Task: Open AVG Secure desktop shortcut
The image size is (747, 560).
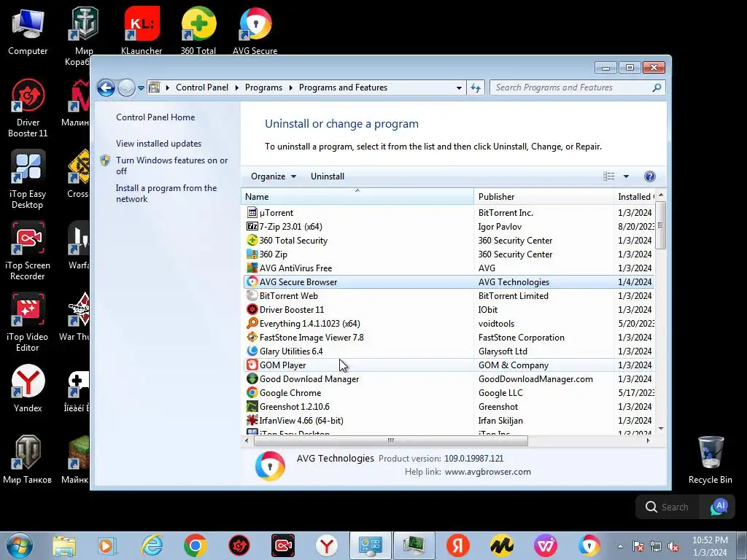Action: click(255, 31)
